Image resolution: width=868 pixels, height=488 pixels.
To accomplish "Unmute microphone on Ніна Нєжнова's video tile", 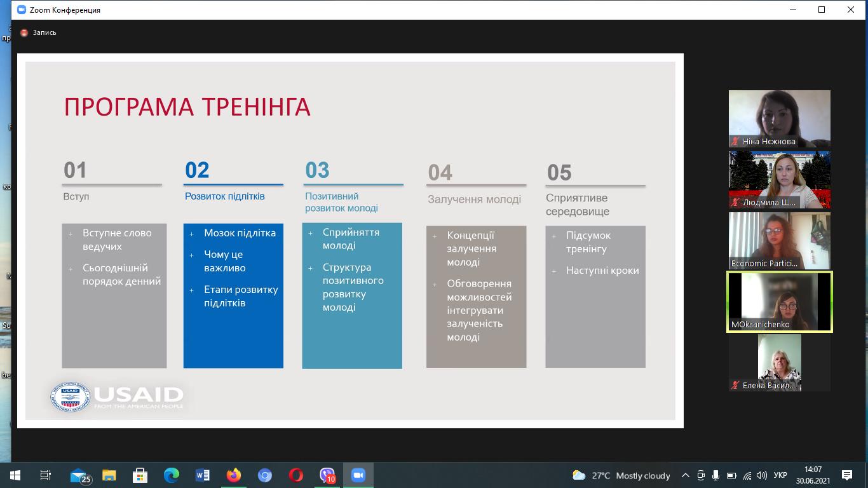I will click(x=735, y=141).
